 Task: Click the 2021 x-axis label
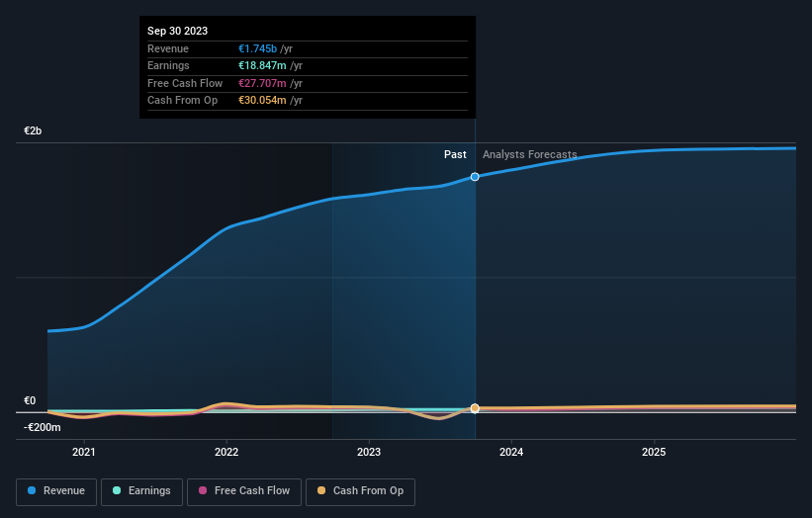[x=84, y=453]
